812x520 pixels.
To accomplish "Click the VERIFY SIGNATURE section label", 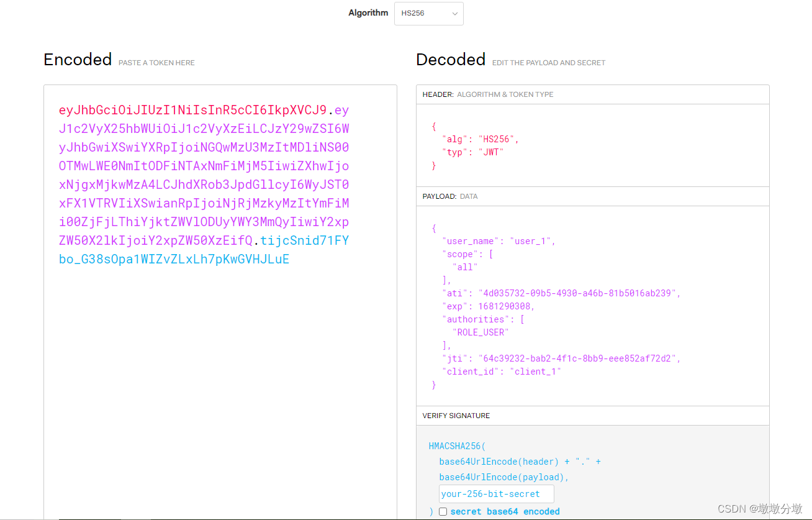I will 456,416.
